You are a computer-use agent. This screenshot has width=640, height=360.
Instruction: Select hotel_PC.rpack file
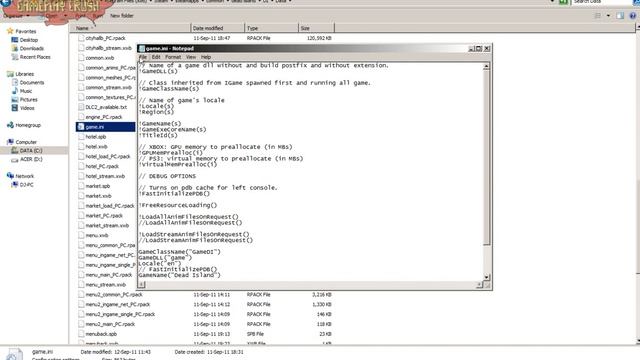[x=102, y=167]
